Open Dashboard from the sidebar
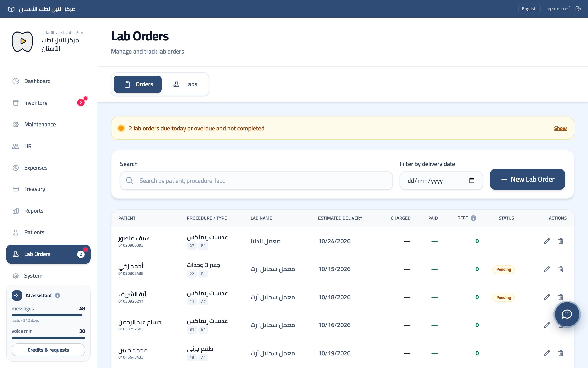Image resolution: width=588 pixels, height=368 pixels. click(x=48, y=81)
